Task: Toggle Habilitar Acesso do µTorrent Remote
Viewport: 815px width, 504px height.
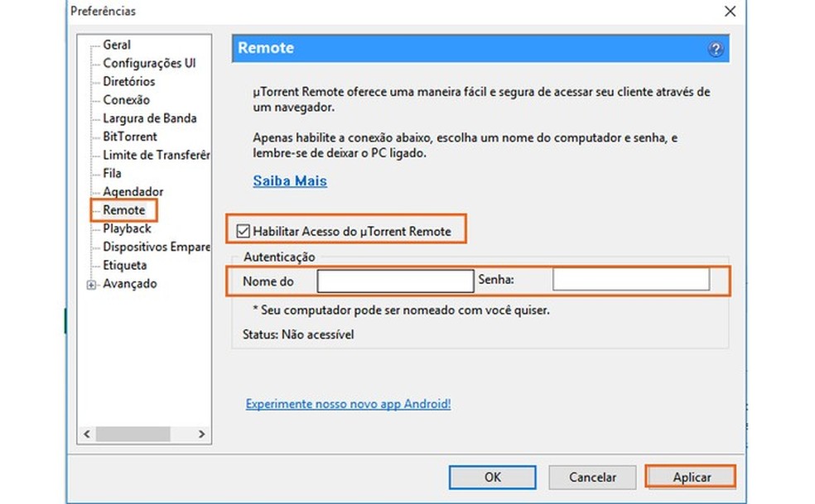Action: click(242, 231)
